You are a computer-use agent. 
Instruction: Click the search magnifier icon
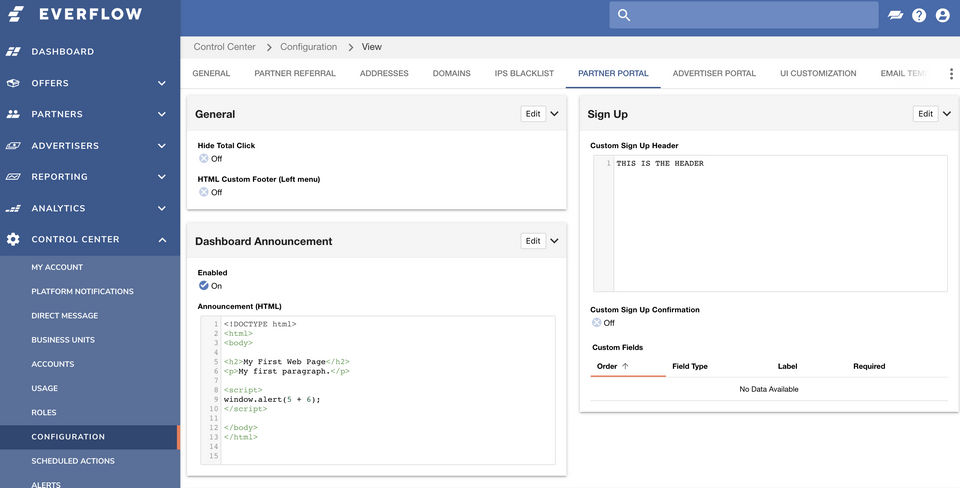point(624,15)
